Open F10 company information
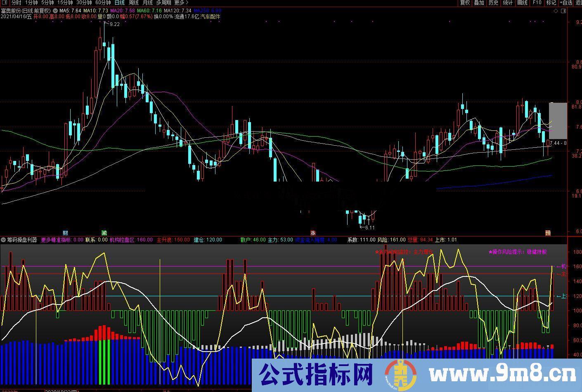 click(537, 3)
